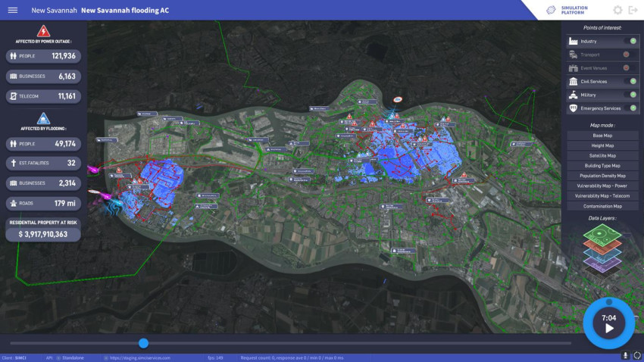This screenshot has height=362, width=644.
Task: Click the logout exit icon
Action: point(633,11)
